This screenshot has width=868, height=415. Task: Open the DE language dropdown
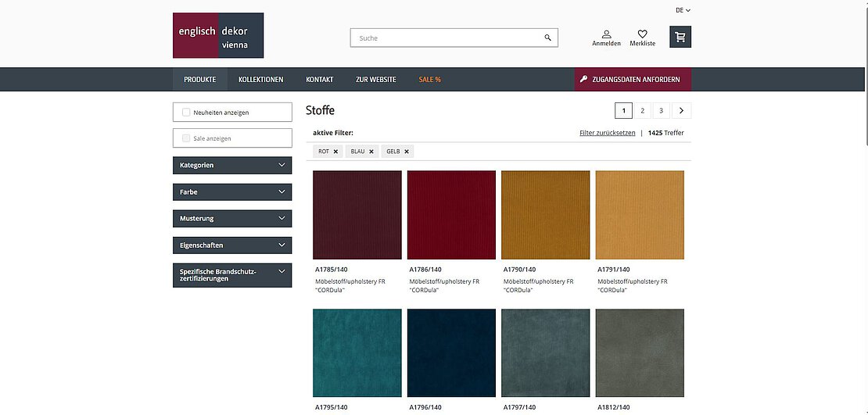point(683,10)
